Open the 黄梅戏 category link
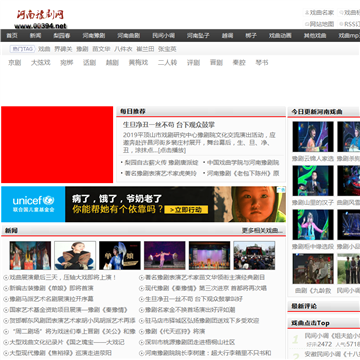360x360 pixels. click(x=138, y=63)
